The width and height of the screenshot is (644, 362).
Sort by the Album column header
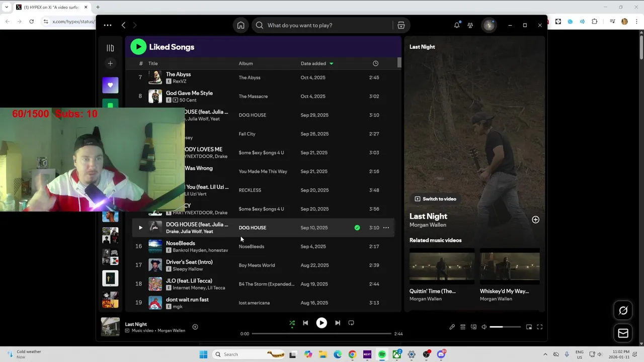click(246, 63)
